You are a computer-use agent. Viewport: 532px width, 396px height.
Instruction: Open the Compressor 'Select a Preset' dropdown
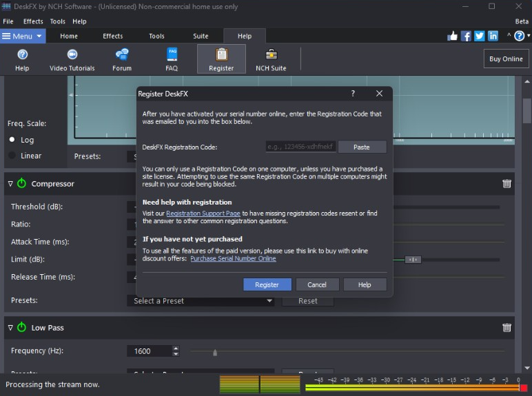click(200, 301)
